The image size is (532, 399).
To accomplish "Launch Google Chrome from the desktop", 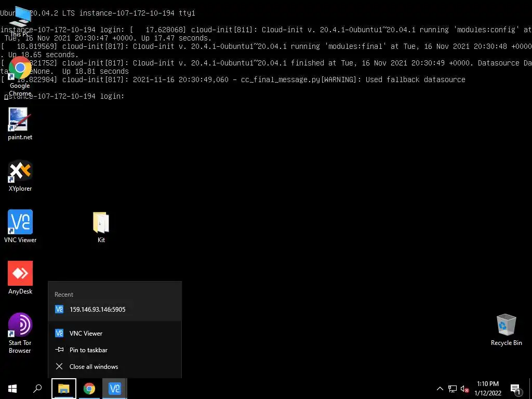I will tap(20, 76).
